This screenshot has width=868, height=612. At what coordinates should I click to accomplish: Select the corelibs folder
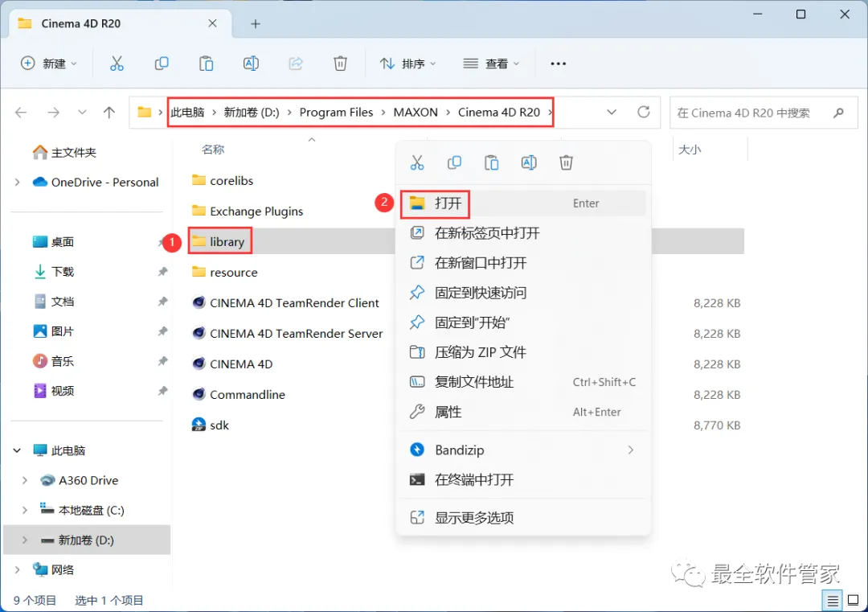[x=231, y=181]
